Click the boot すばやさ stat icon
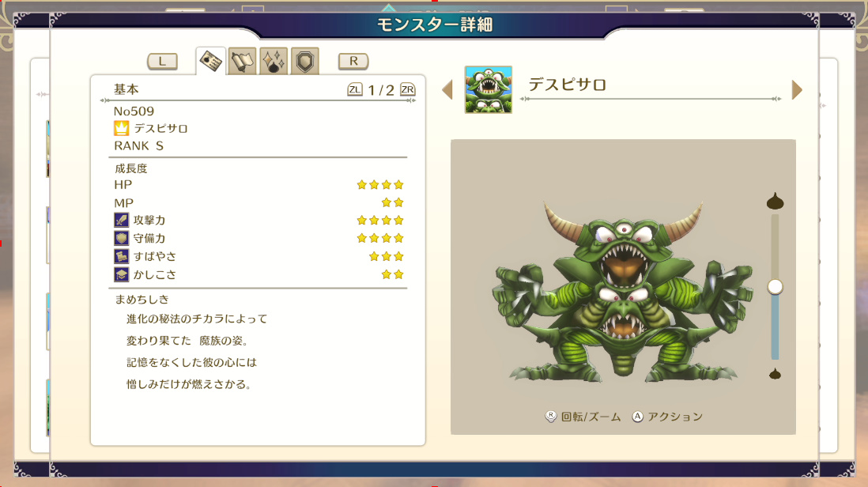 (x=121, y=257)
